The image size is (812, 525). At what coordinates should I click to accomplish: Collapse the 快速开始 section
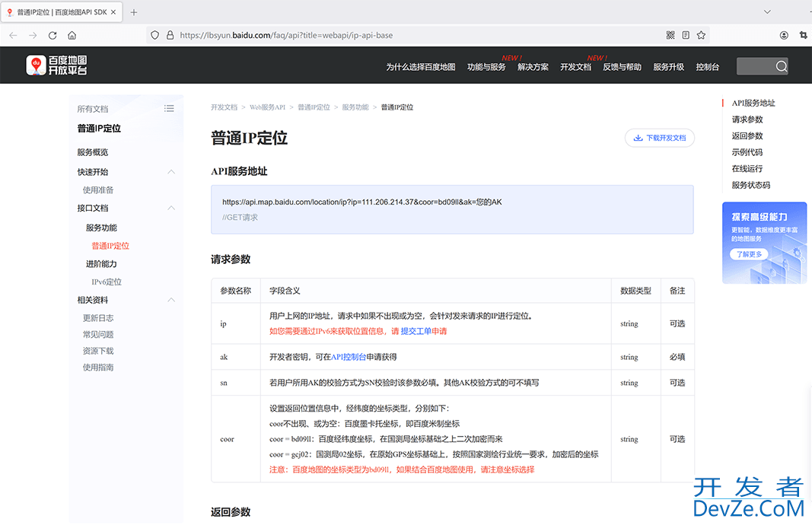[171, 172]
